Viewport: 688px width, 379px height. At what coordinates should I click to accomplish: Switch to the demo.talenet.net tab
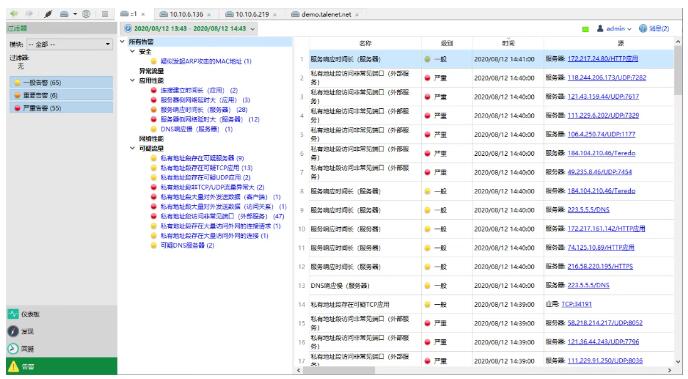pos(326,14)
